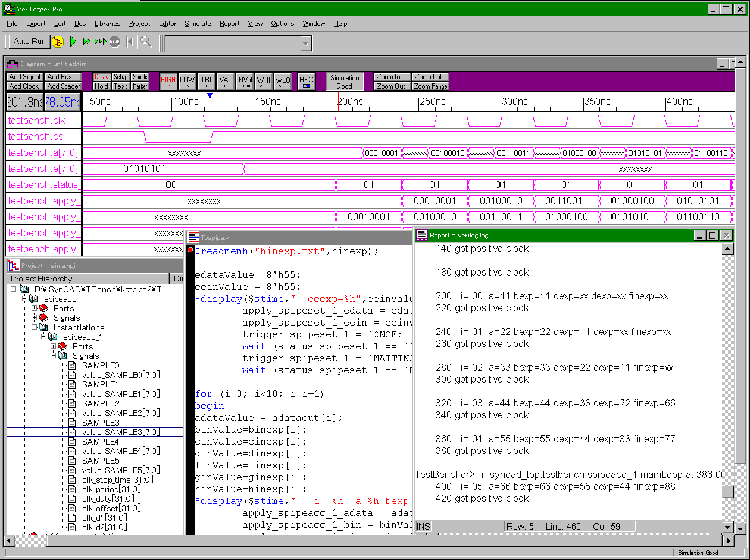
Task: Click the Add Signal button
Action: 25,77
